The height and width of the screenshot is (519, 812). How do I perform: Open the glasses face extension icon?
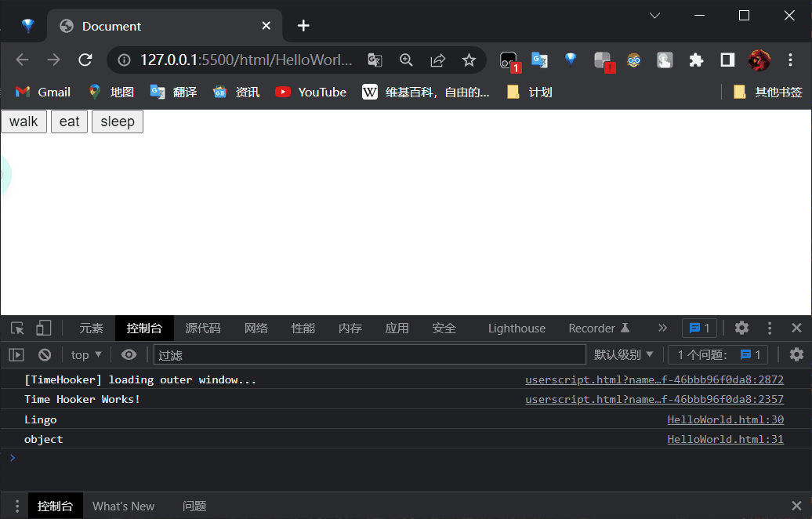coord(634,60)
